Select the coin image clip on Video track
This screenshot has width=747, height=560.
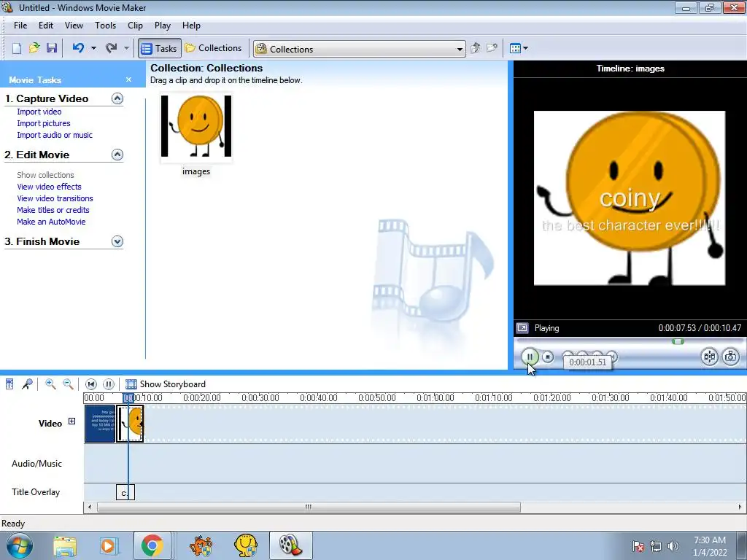[130, 424]
